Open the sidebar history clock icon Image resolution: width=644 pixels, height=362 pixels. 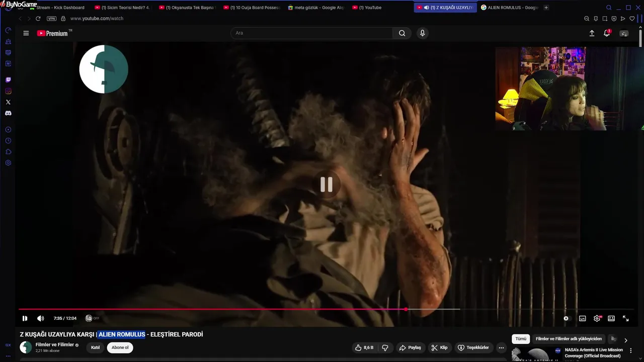8,141
